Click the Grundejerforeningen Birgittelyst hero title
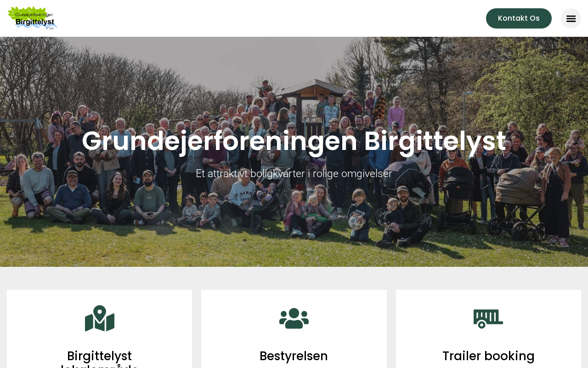Viewport: 588px width, 368px height. [x=294, y=141]
